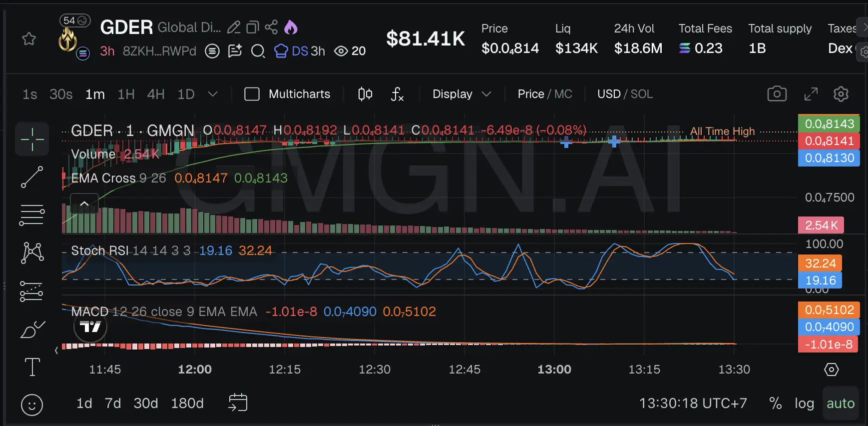The image size is (868, 426).
Task: Collapse MACD pane left arrow
Action: [x=56, y=350]
